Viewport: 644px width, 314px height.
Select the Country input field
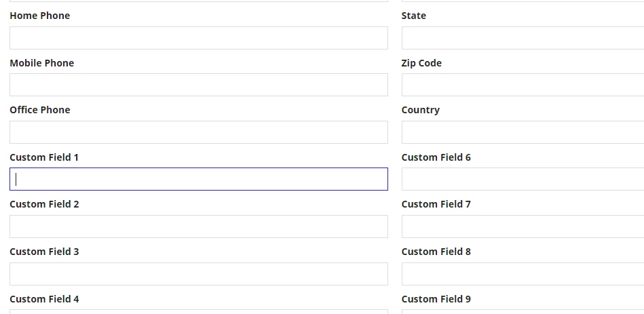tap(523, 132)
